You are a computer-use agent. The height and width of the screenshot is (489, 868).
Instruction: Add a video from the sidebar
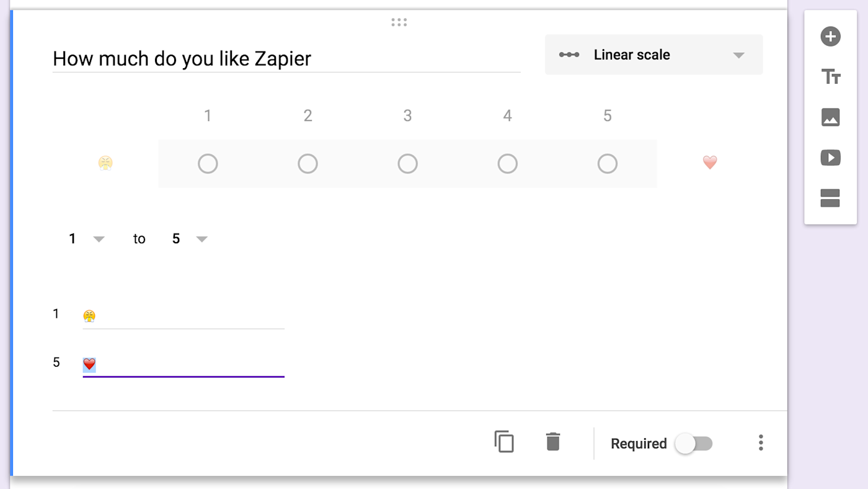click(830, 158)
